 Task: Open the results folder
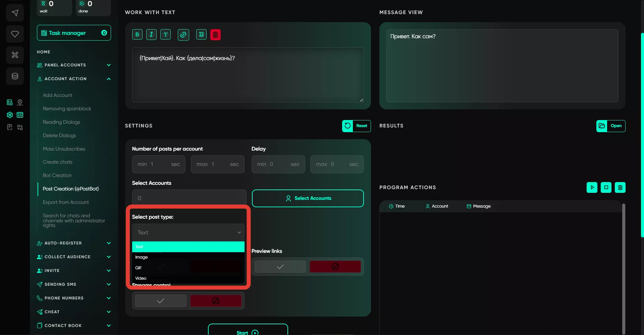[611, 126]
